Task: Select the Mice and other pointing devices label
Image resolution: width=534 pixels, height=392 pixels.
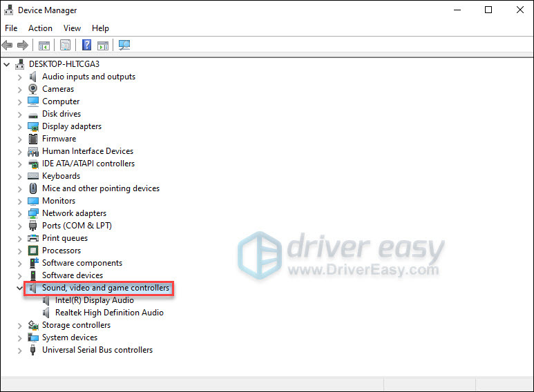Action: (101, 188)
